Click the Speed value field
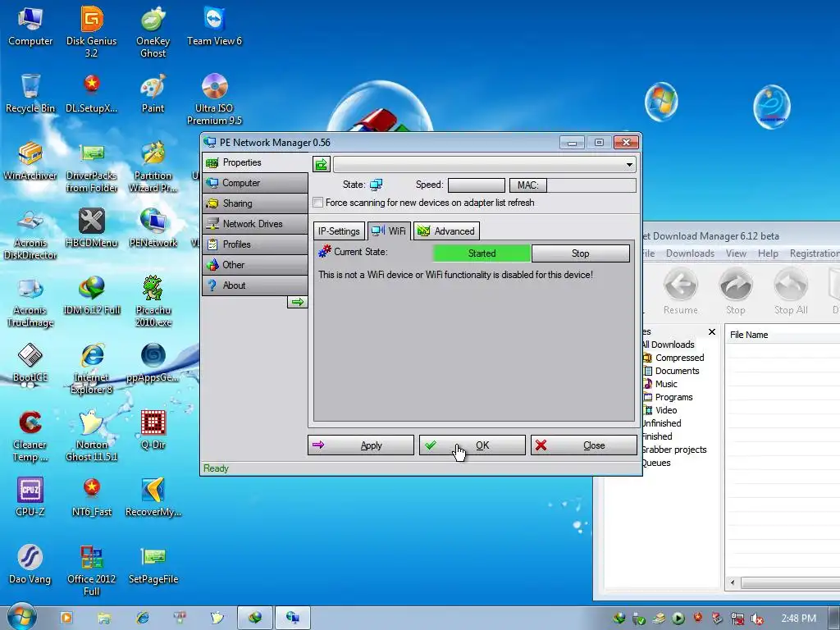 click(x=477, y=185)
